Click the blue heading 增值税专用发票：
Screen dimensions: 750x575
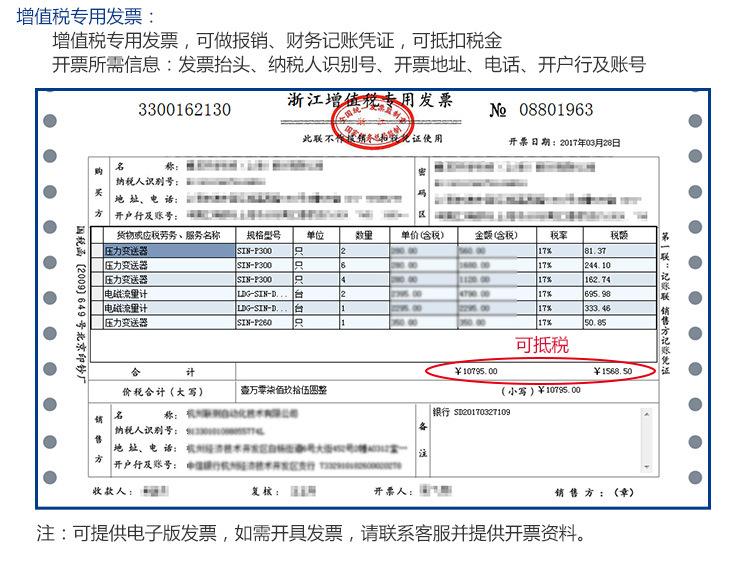click(x=86, y=16)
